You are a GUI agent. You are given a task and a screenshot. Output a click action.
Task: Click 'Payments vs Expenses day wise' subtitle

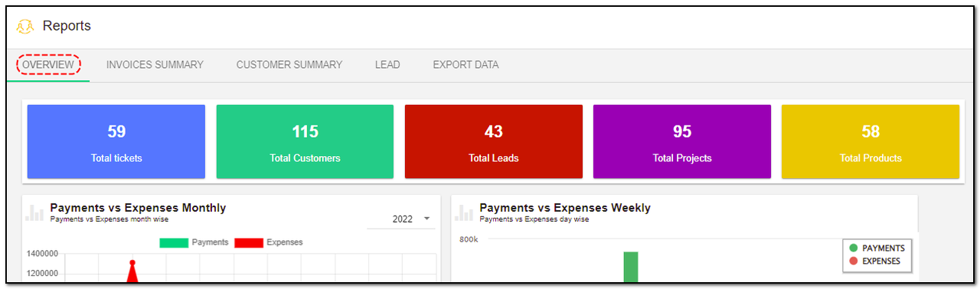pos(534,219)
